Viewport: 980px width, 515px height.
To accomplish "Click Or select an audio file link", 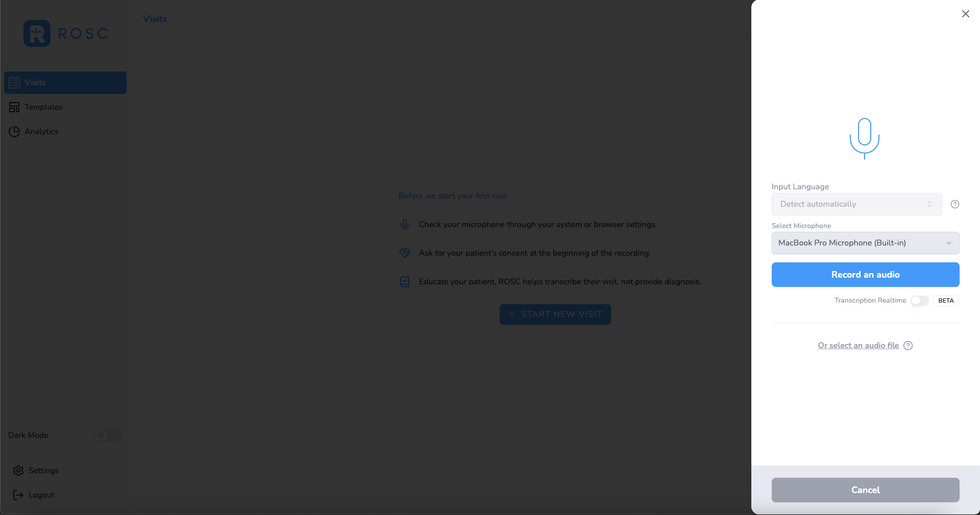I will click(x=858, y=346).
